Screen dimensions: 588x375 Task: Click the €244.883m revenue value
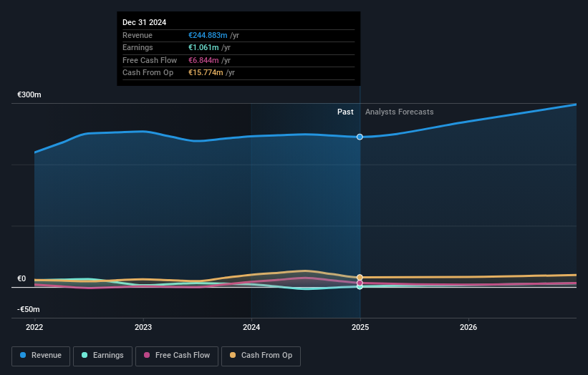tap(208, 35)
